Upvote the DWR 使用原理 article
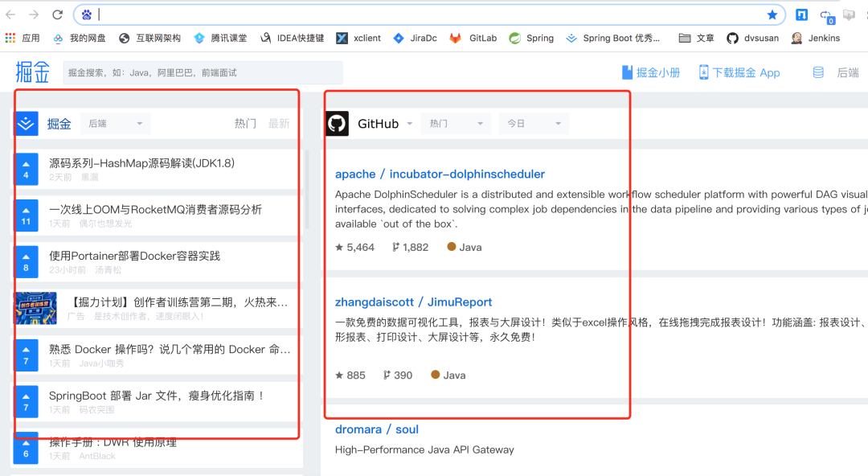Image resolution: width=868 pixels, height=476 pixels. (x=26, y=448)
